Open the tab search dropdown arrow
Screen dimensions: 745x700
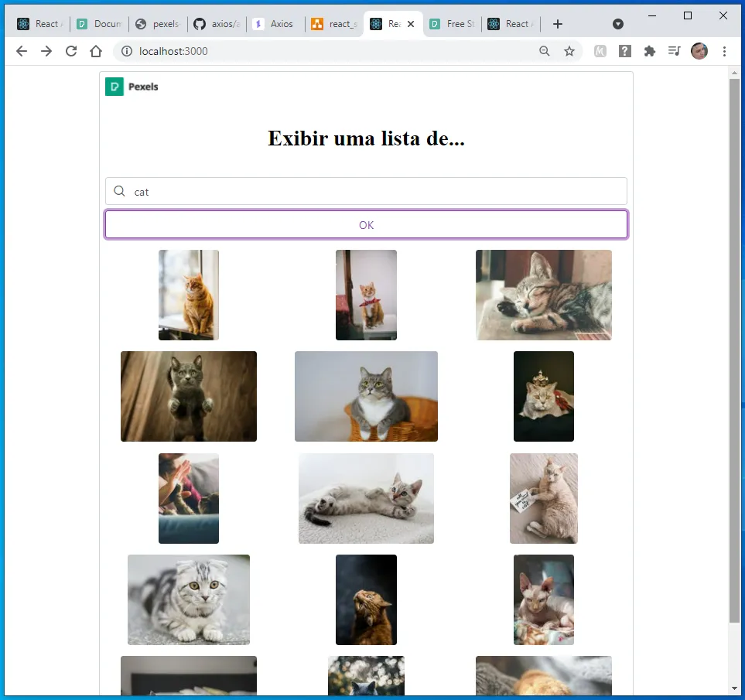click(x=618, y=24)
